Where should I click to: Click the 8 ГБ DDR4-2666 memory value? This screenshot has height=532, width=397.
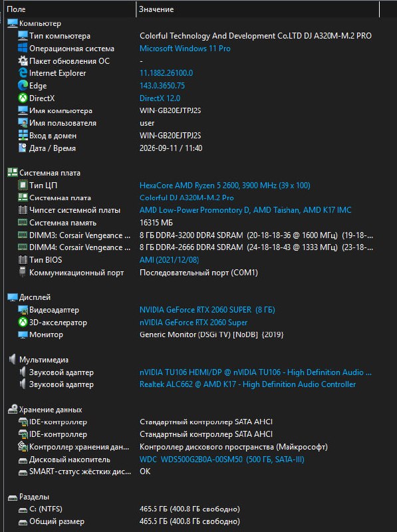click(x=256, y=247)
